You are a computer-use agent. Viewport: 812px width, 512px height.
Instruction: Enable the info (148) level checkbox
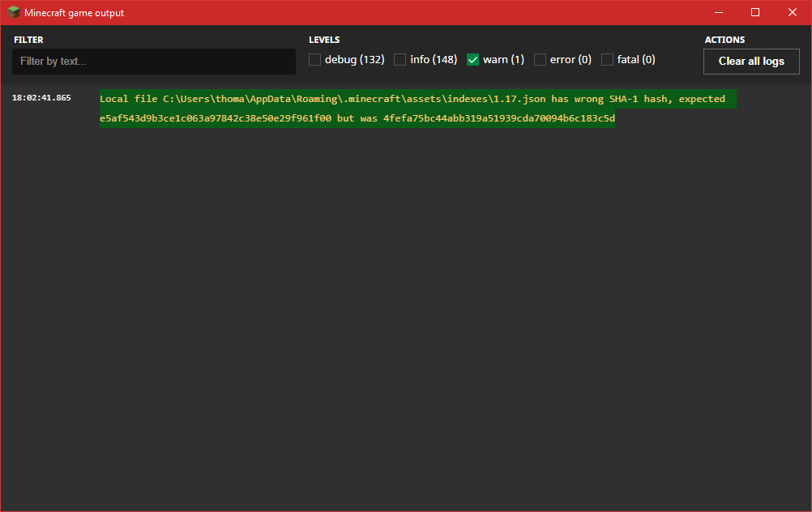tap(400, 59)
